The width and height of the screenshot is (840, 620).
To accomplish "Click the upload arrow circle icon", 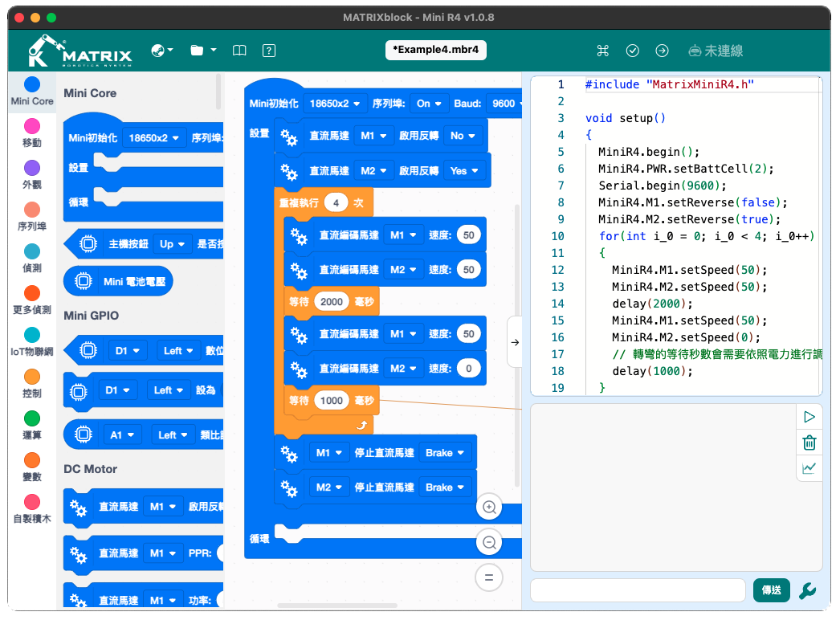I will 663,51.
